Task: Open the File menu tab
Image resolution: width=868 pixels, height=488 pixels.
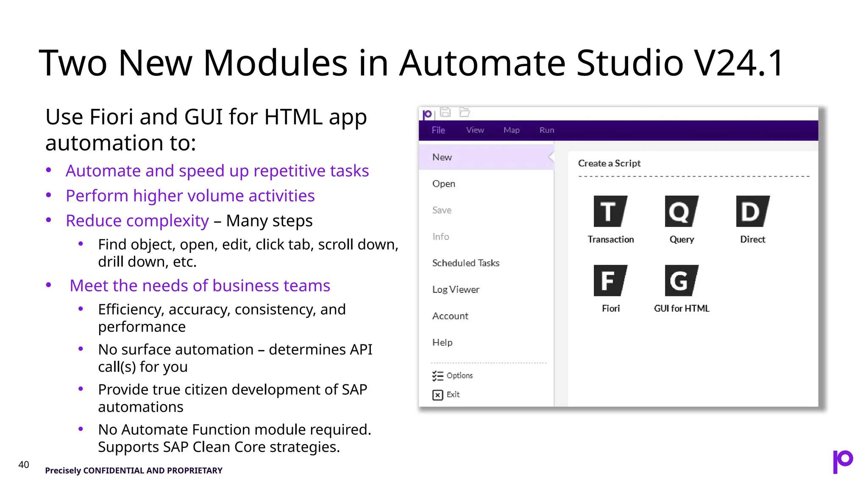Action: (438, 130)
